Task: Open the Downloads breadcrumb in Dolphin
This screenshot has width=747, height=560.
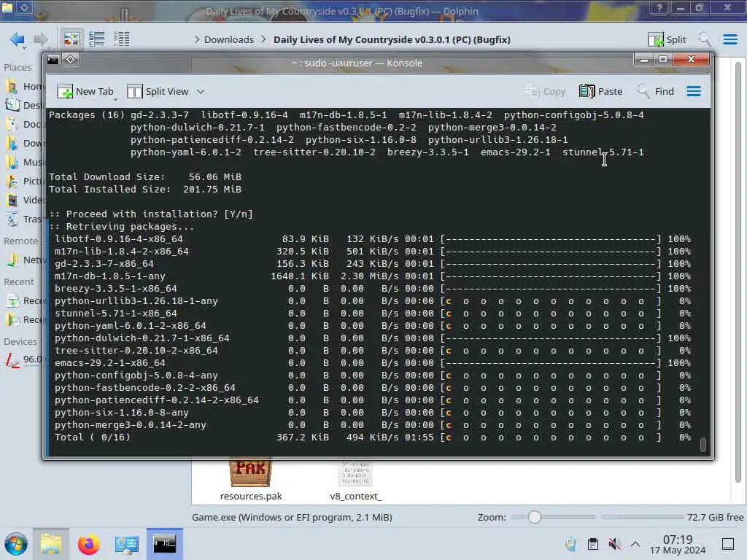Action: [228, 39]
